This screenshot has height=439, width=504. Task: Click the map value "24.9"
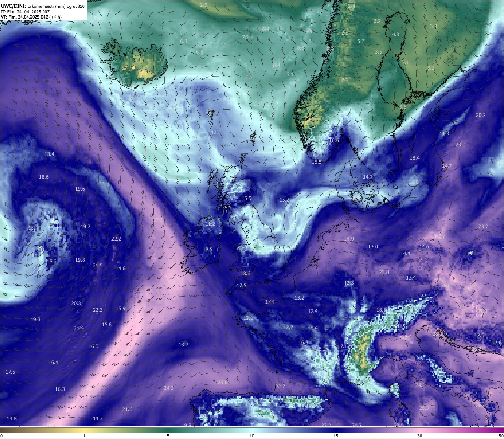[x=349, y=239]
